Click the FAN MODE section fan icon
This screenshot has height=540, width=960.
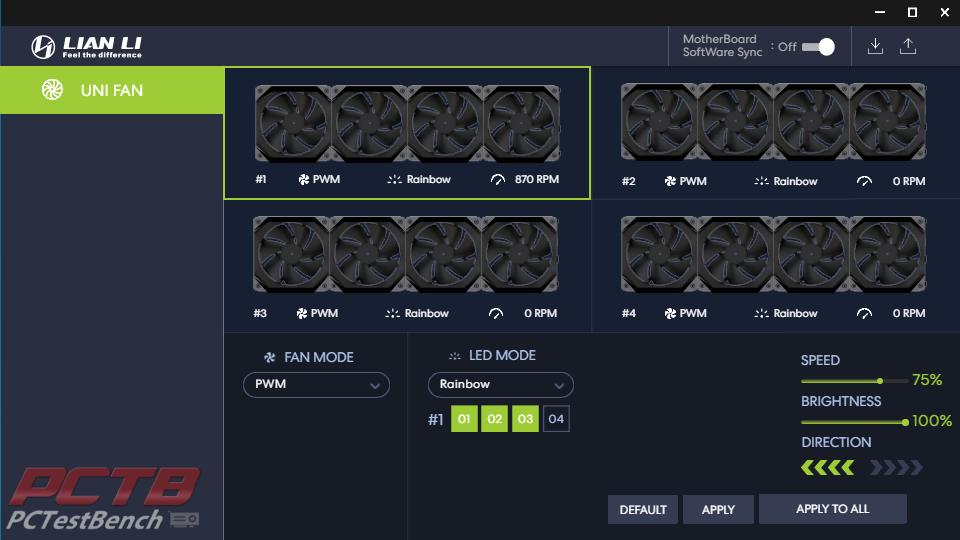(x=269, y=357)
